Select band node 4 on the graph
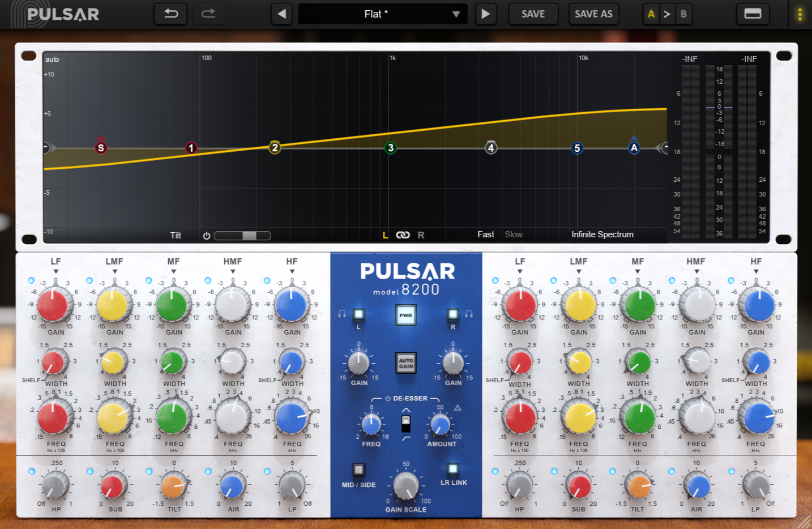 point(491,148)
